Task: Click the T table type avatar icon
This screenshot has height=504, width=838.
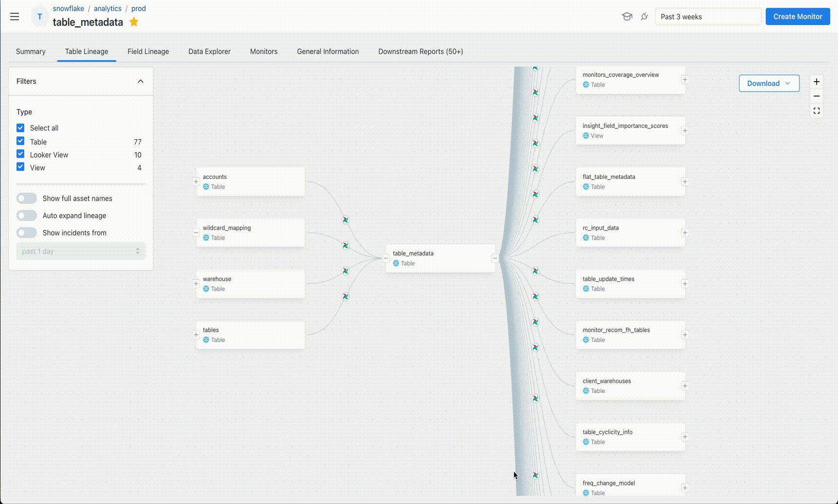Action: (x=39, y=17)
